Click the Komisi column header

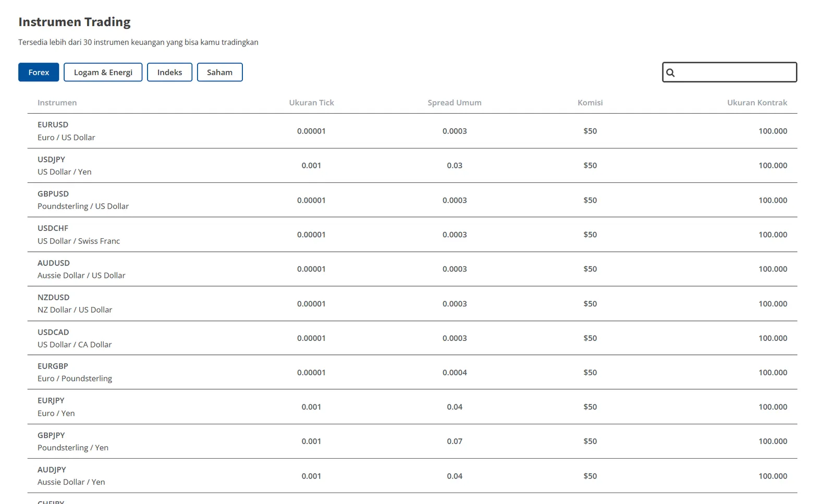(590, 103)
